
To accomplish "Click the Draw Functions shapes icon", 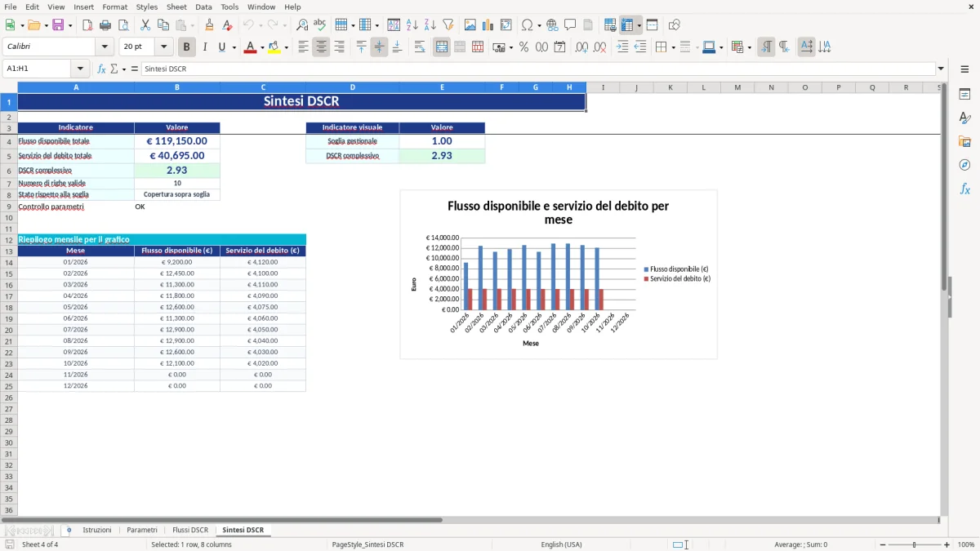I will [675, 25].
